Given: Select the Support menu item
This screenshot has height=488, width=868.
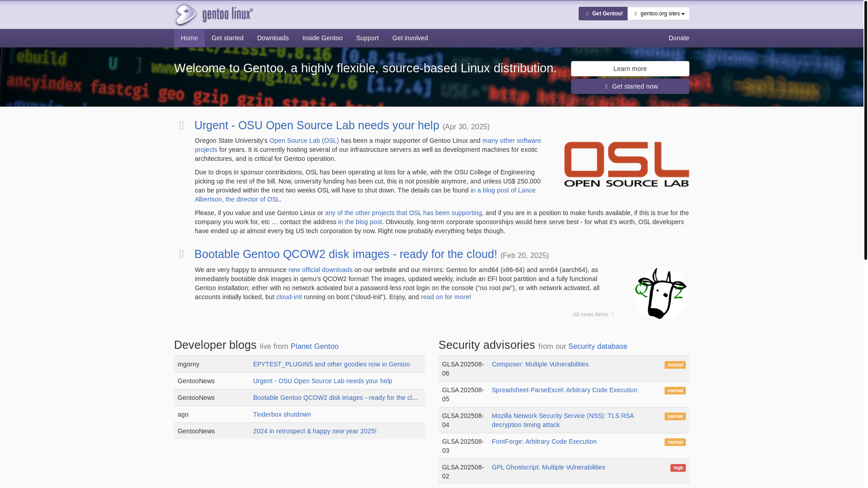Looking at the screenshot, I should pyautogui.click(x=368, y=38).
